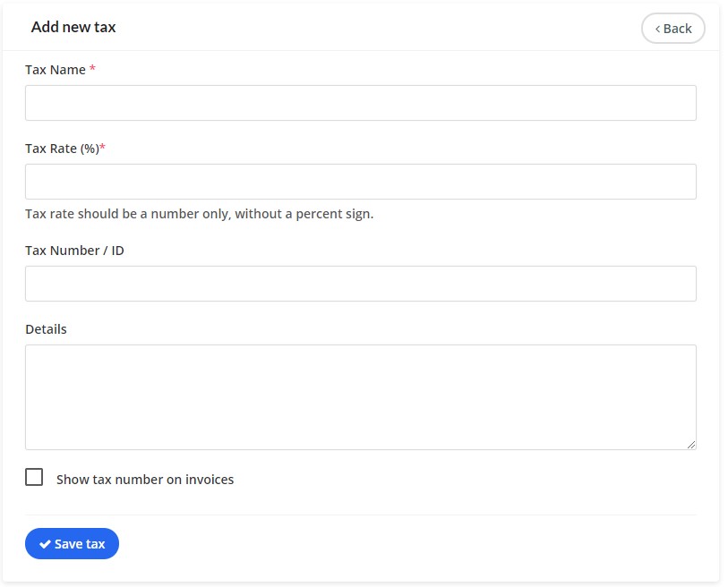
Task: Go back using the Back button
Action: click(673, 29)
